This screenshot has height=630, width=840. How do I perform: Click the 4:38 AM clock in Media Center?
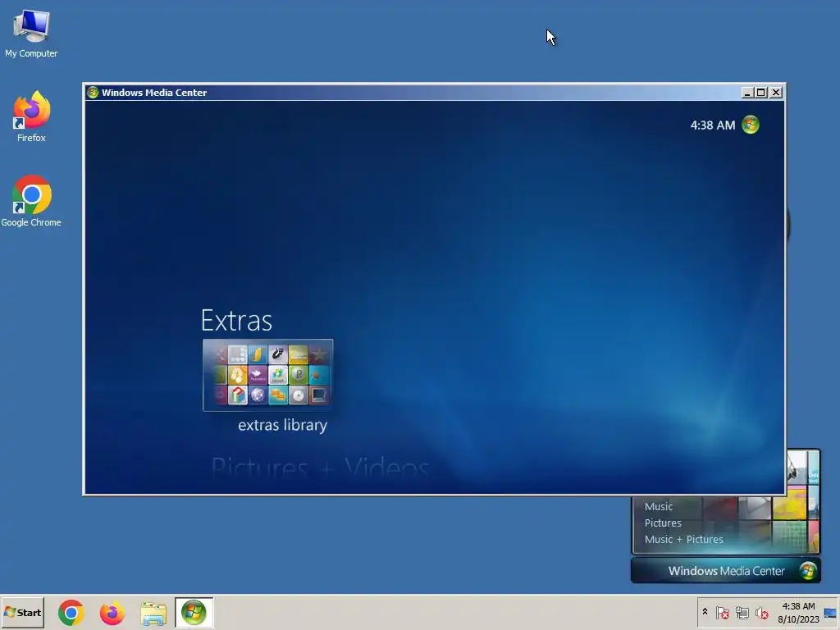713,126
